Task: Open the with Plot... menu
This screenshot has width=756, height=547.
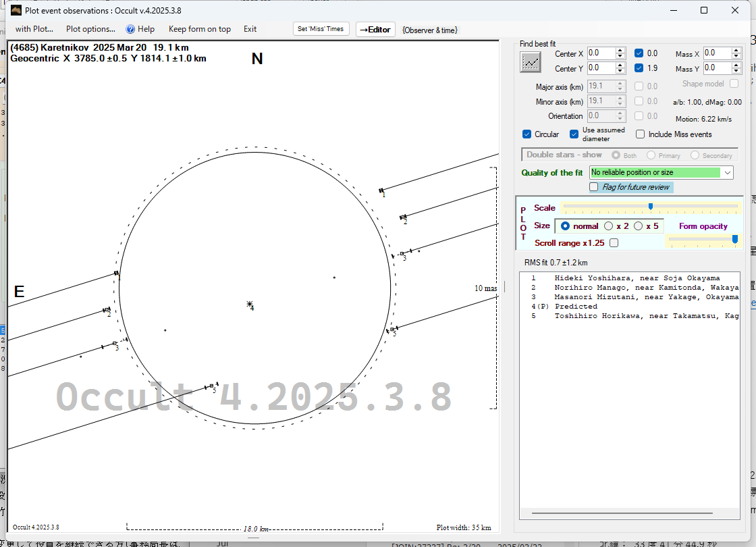Action: tap(34, 29)
